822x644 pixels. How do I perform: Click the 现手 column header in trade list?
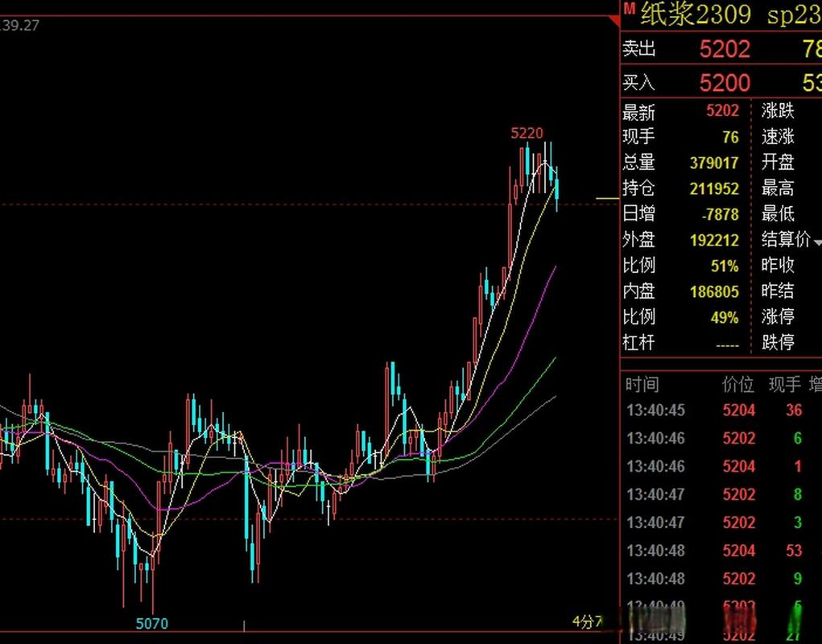coord(784,384)
